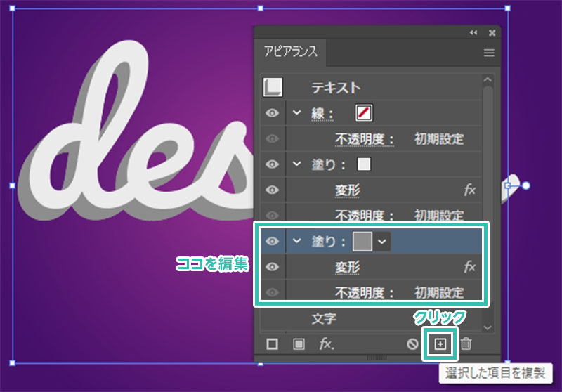The width and height of the screenshot is (562, 392).
Task: Click 不透明度 link under gray 塗り
Action: 364,293
